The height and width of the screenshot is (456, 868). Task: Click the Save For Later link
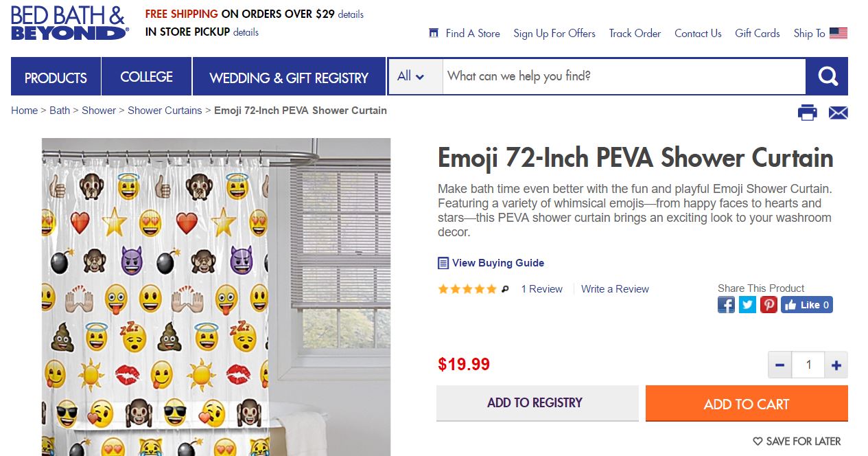pyautogui.click(x=797, y=441)
